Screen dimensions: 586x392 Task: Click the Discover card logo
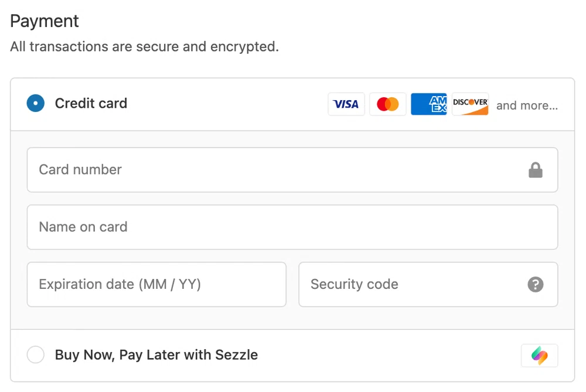[x=470, y=104]
